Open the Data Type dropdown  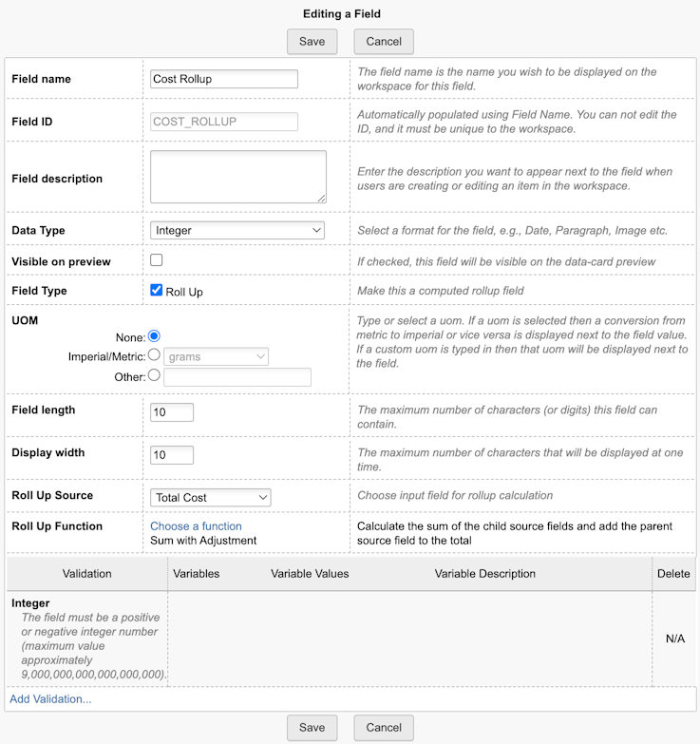(237, 231)
